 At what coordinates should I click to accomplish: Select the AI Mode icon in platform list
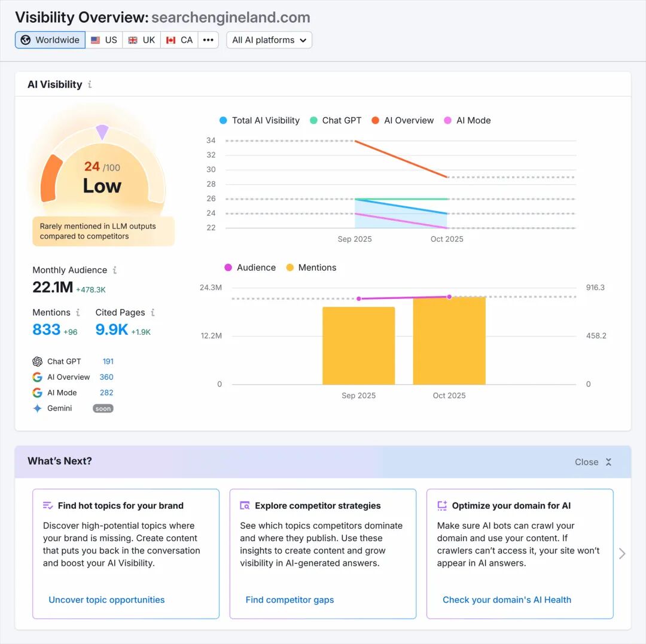tap(38, 393)
